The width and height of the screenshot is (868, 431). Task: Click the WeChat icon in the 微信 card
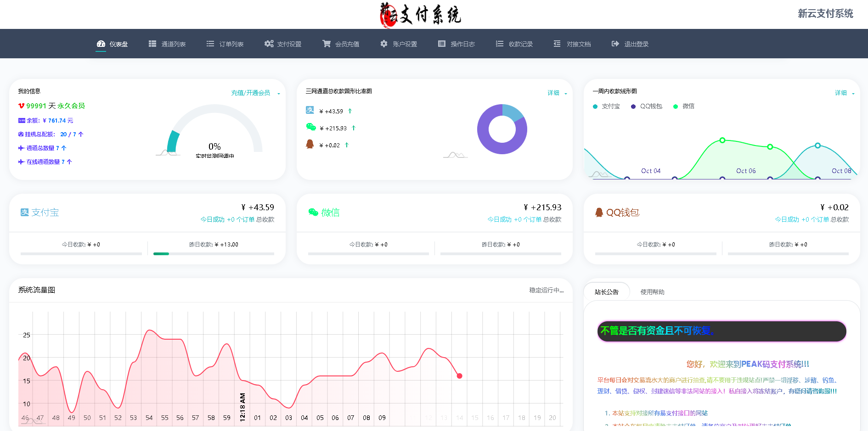(313, 213)
